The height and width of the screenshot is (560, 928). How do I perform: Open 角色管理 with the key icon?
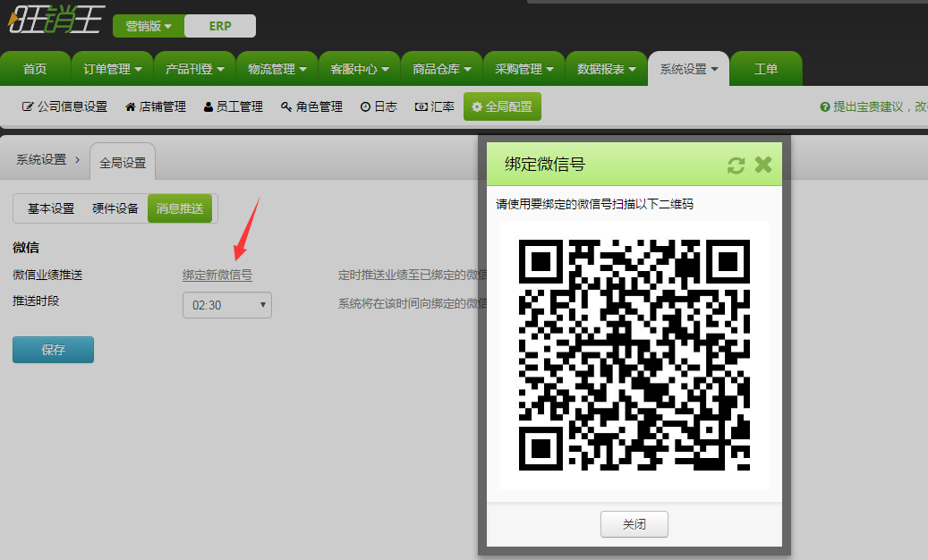click(312, 106)
